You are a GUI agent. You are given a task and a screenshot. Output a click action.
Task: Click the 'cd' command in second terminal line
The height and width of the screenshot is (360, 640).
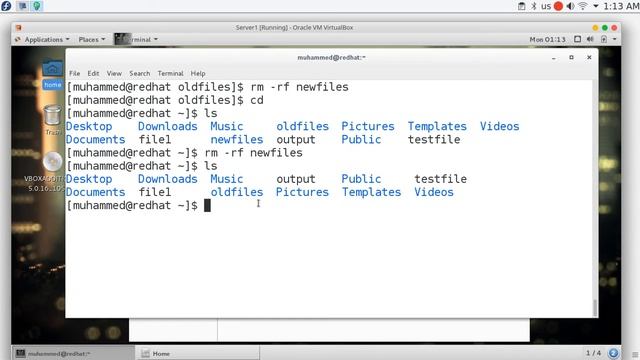pos(257,100)
